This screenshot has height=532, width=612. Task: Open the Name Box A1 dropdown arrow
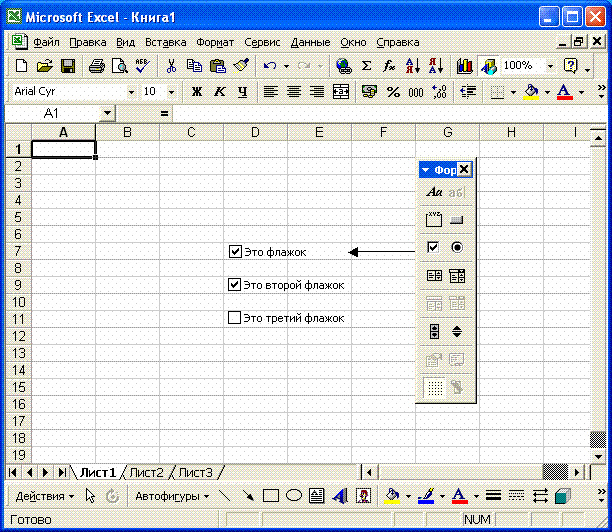click(107, 114)
